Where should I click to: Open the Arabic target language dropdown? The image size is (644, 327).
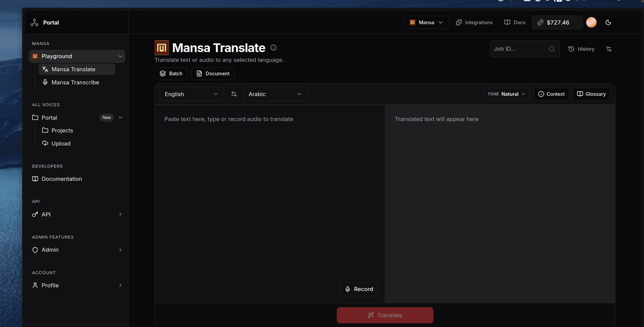(x=275, y=94)
